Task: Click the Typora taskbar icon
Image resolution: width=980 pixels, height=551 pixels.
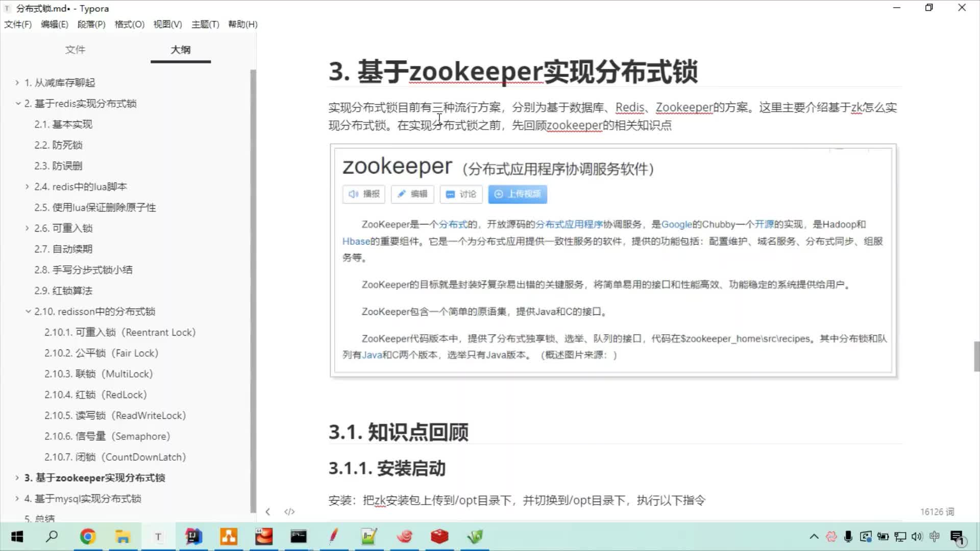Action: [x=158, y=537]
